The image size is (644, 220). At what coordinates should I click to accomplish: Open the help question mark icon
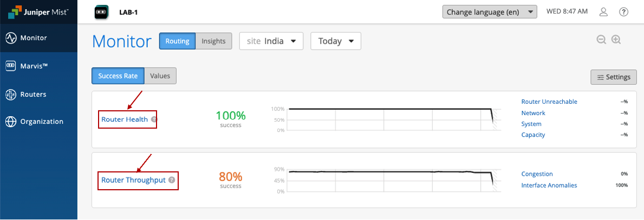coord(623,12)
